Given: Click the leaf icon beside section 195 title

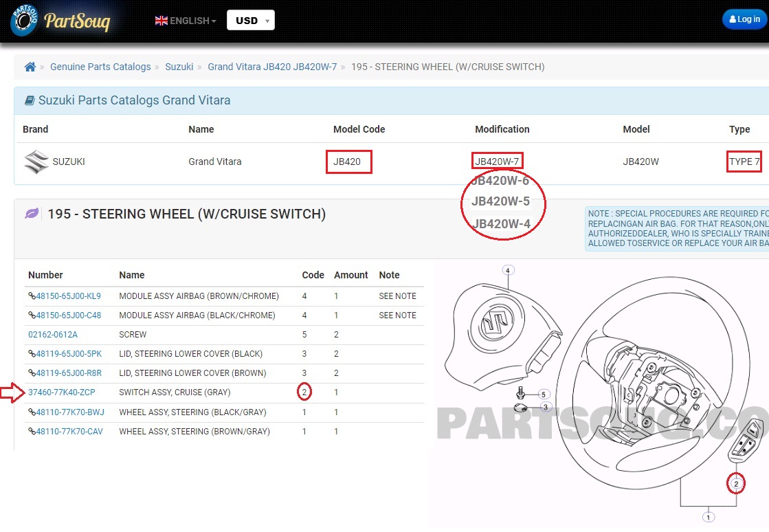Looking at the screenshot, I should click(32, 214).
